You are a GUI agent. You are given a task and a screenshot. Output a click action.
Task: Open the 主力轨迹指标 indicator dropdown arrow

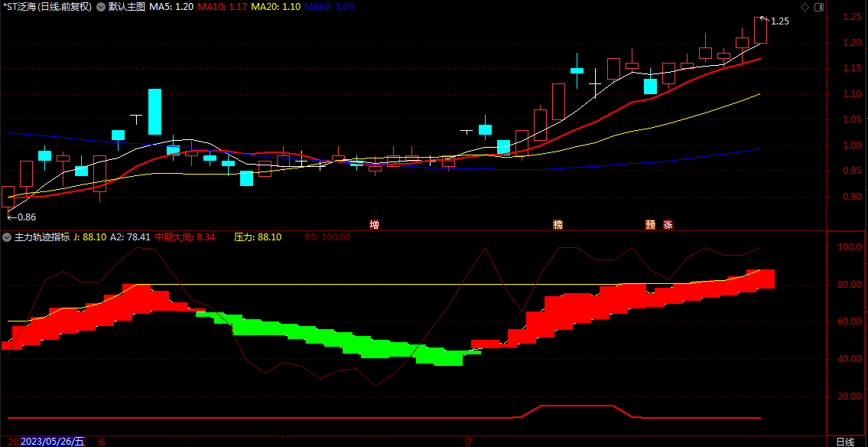(7, 237)
